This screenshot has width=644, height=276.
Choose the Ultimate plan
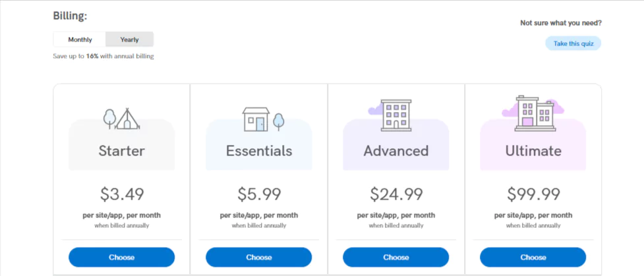tap(533, 258)
